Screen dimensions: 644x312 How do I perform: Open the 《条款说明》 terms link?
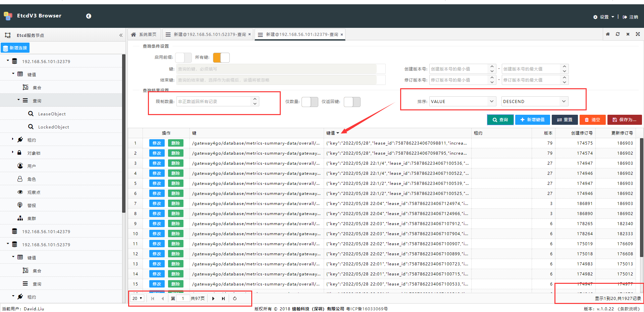pos(629,309)
